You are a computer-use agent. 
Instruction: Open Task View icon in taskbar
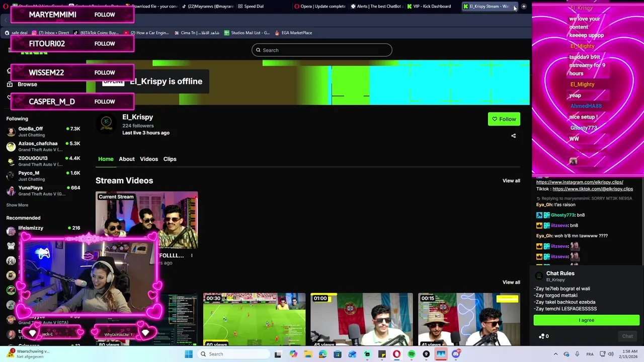[x=278, y=354]
